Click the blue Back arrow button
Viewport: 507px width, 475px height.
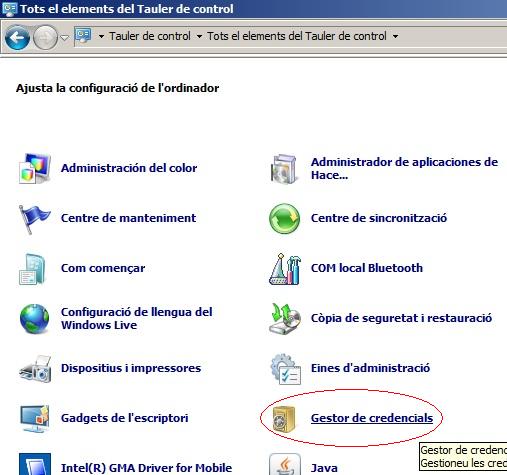point(17,38)
